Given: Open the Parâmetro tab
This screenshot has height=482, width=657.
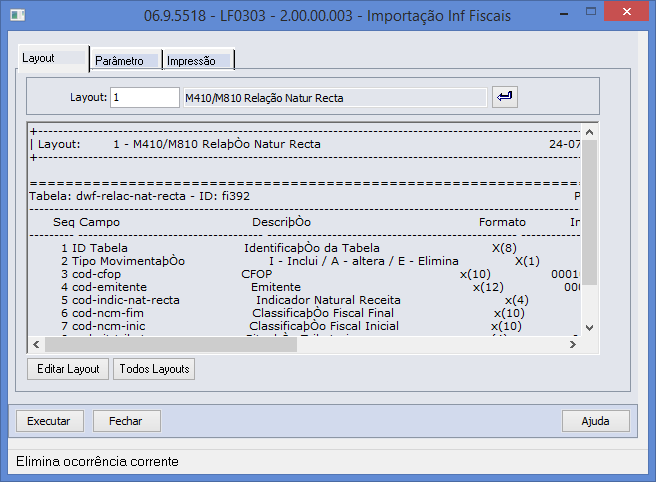Looking at the screenshot, I should (126, 61).
